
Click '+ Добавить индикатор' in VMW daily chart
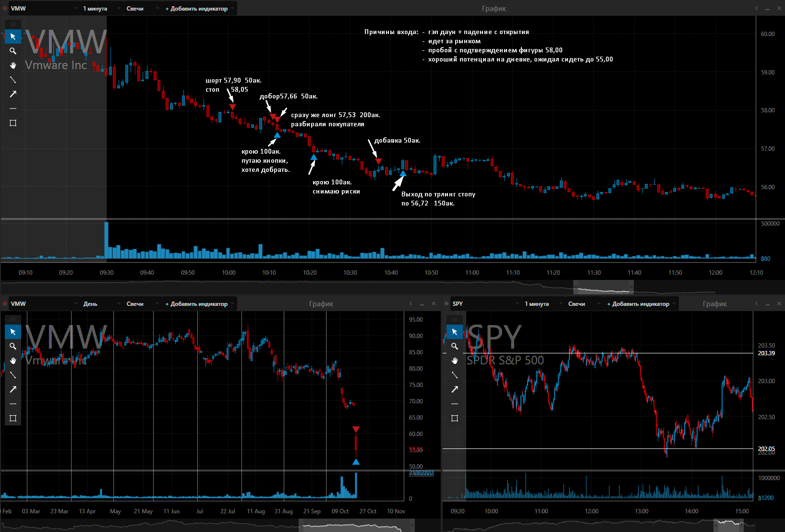(199, 304)
